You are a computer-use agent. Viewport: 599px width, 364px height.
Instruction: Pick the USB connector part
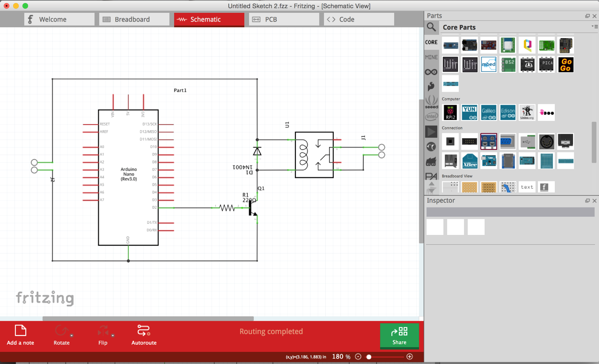point(527,142)
